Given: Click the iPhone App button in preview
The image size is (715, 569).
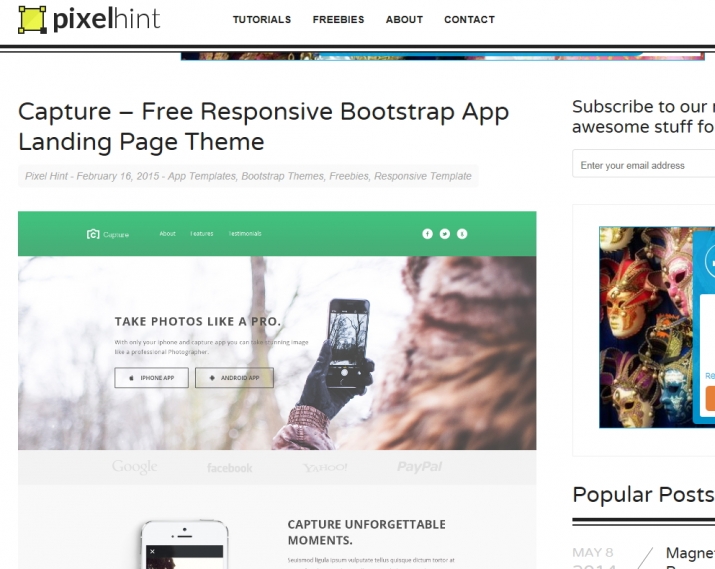Looking at the screenshot, I should [151, 378].
